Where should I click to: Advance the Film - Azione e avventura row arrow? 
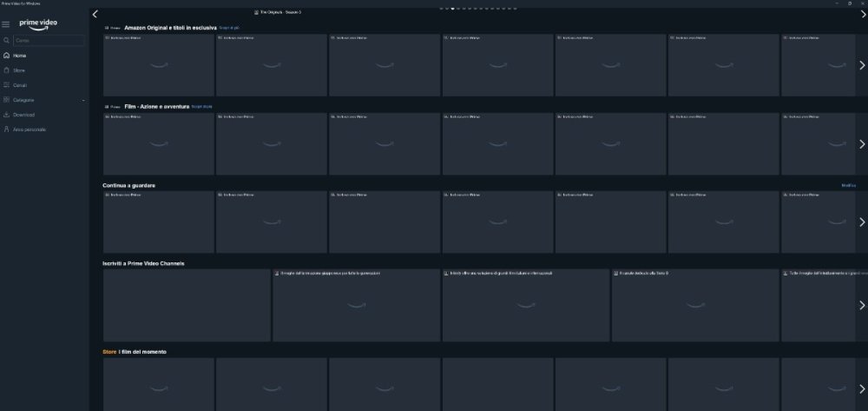pyautogui.click(x=862, y=144)
